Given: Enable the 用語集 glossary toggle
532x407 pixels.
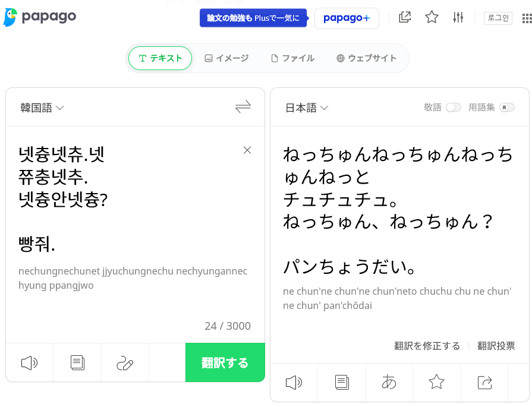Looking at the screenshot, I should tap(506, 108).
